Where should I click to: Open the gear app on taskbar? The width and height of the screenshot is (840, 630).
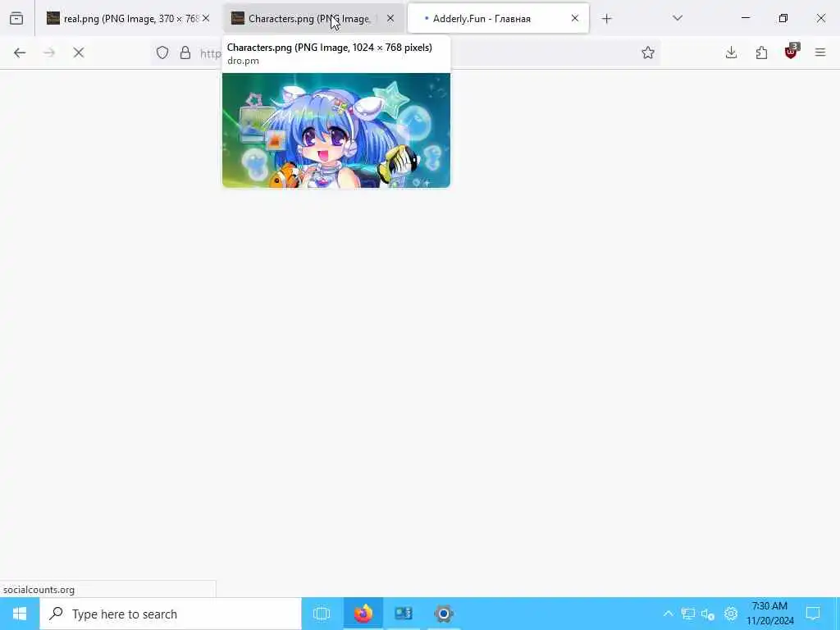click(x=444, y=614)
